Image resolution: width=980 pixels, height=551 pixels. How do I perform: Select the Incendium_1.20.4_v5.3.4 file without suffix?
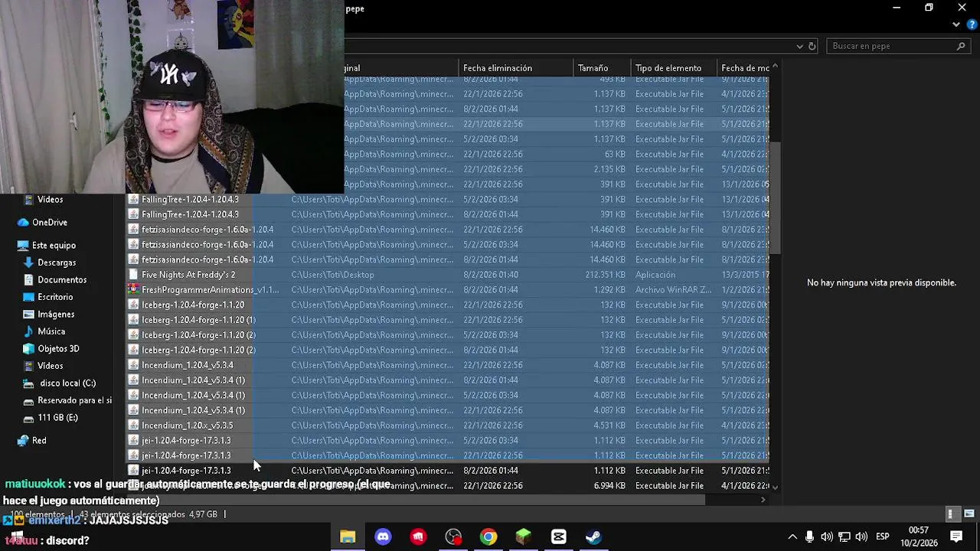(x=188, y=365)
